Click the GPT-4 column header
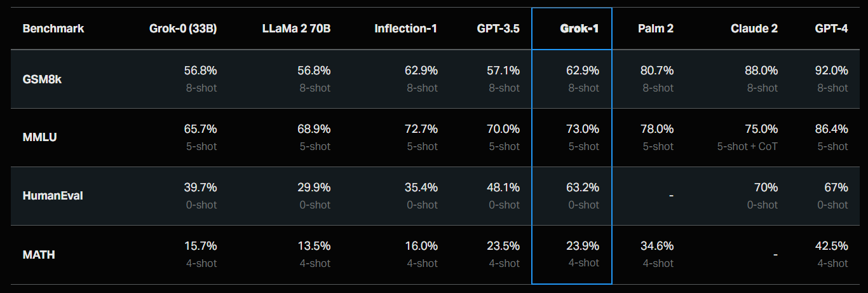 pyautogui.click(x=832, y=29)
